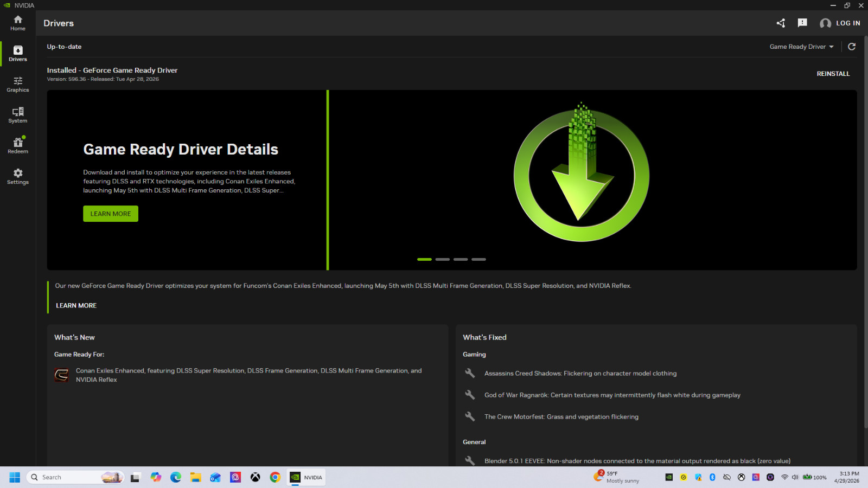Select the fourth carousel slide indicator
This screenshot has width=868, height=488.
478,259
